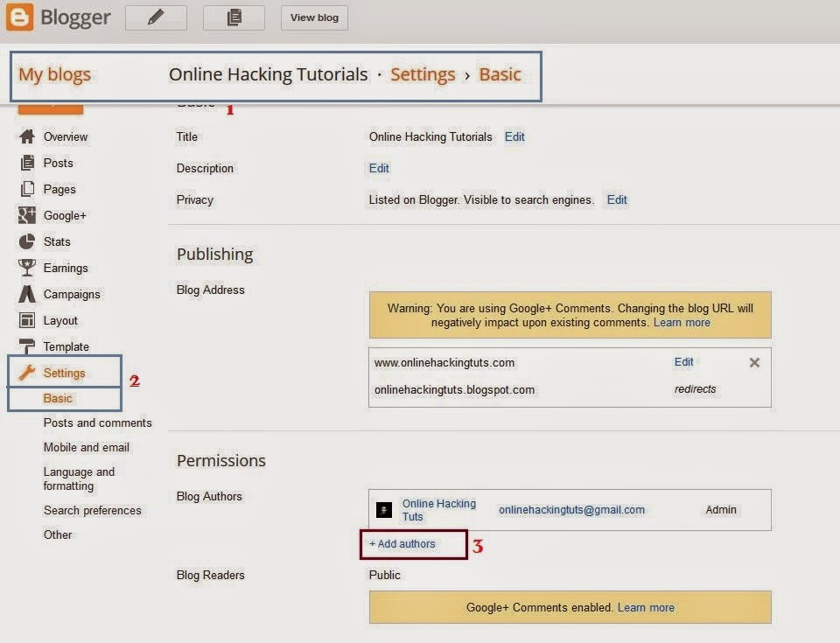Edit the Privacy setting

[617, 200]
